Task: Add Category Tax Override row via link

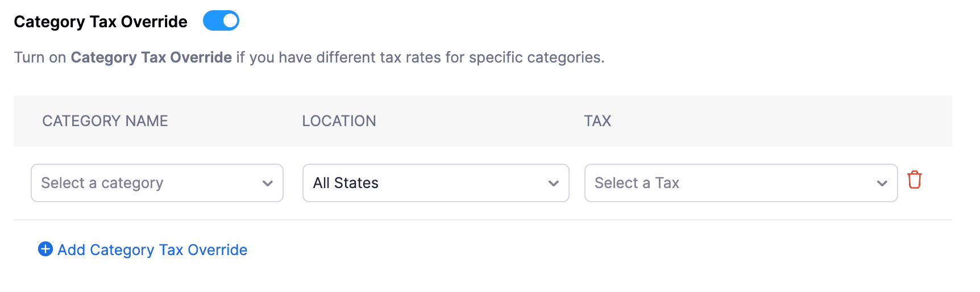Action: (152, 250)
